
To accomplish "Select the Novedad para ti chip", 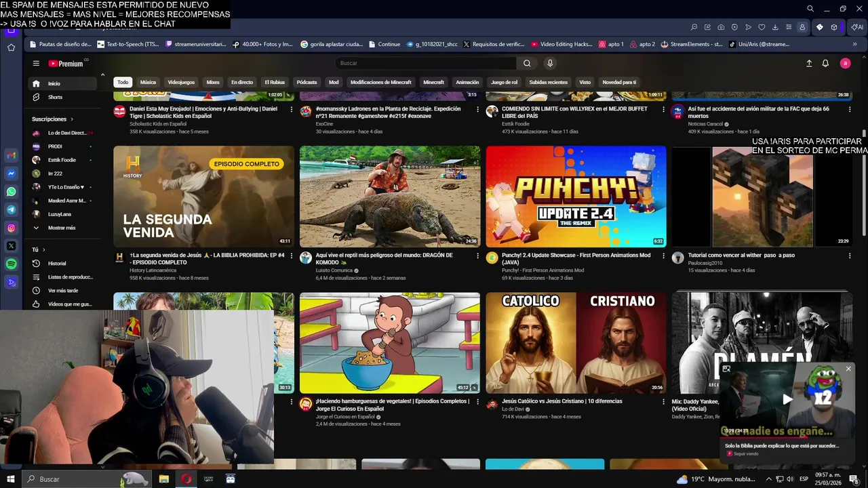I will [619, 82].
